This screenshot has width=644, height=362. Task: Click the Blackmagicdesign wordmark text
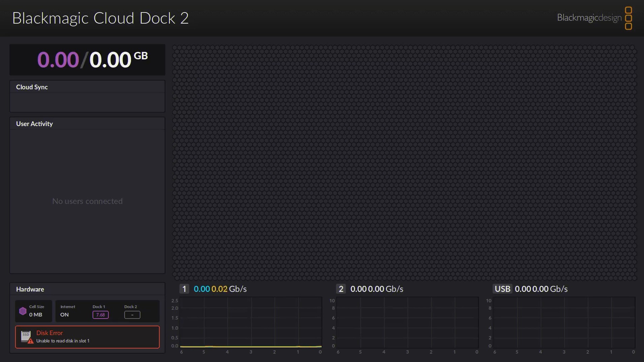coord(589,18)
